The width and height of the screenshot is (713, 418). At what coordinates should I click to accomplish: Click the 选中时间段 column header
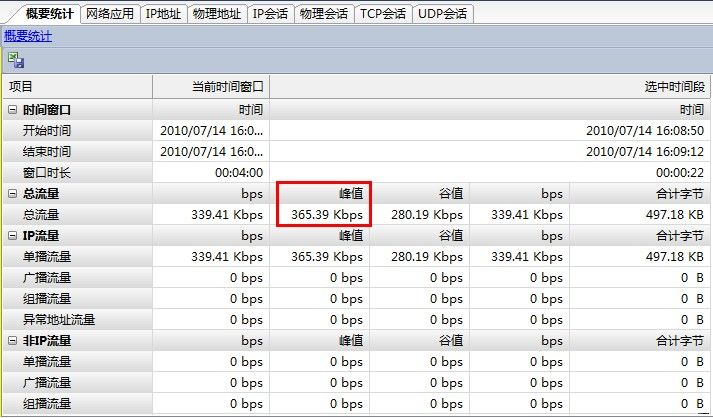(x=490, y=86)
